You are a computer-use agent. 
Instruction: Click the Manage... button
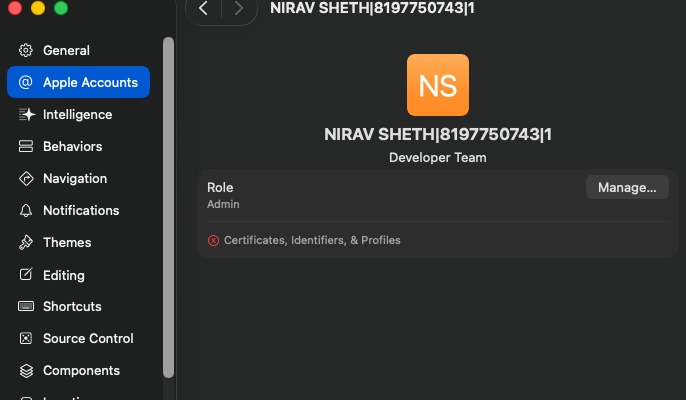[627, 187]
